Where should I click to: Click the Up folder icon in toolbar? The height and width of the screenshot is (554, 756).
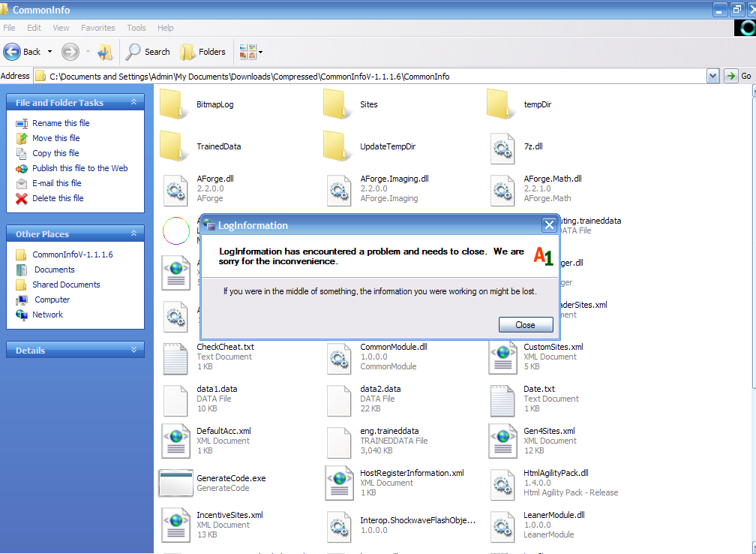105,52
